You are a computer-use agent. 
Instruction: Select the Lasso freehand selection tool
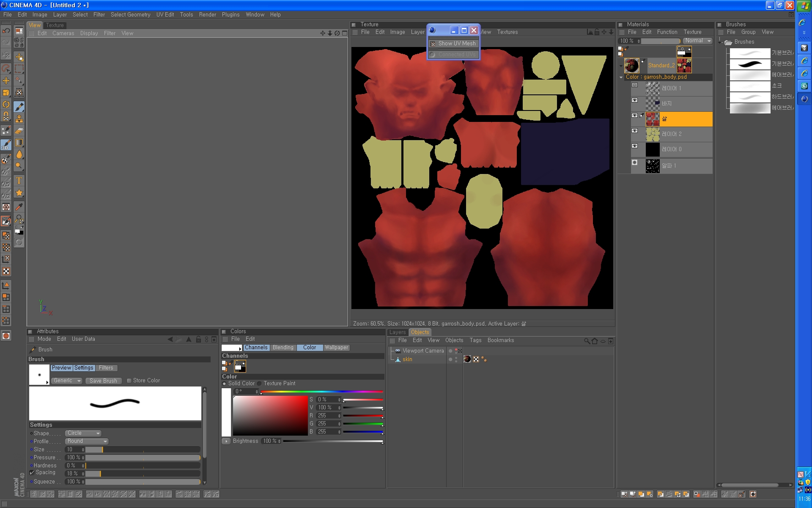6,68
